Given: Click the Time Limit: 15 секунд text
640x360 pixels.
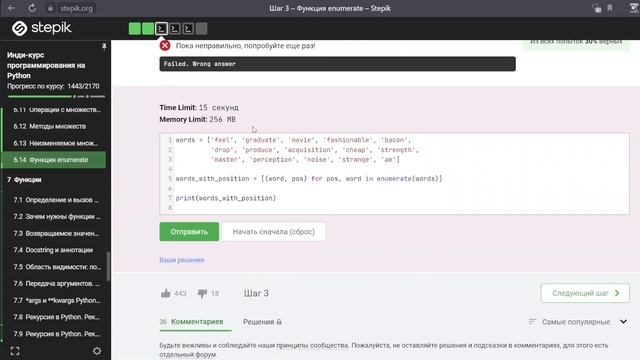Looking at the screenshot, I should coord(199,107).
